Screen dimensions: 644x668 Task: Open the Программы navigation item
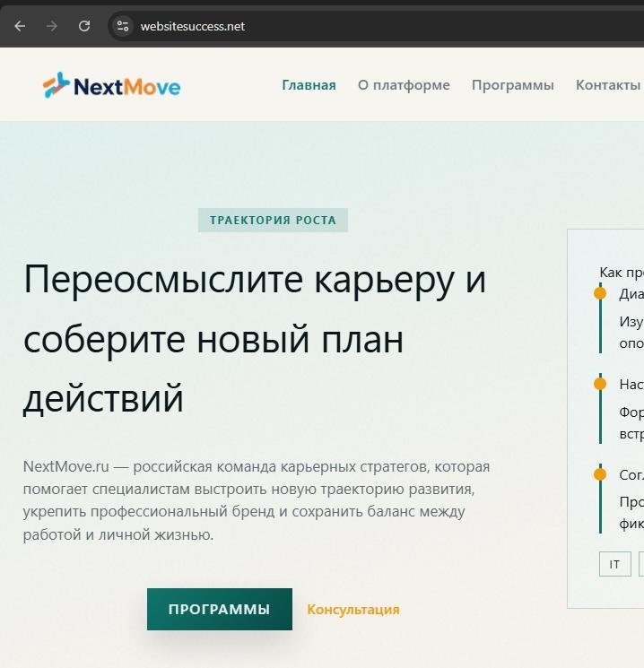click(513, 85)
